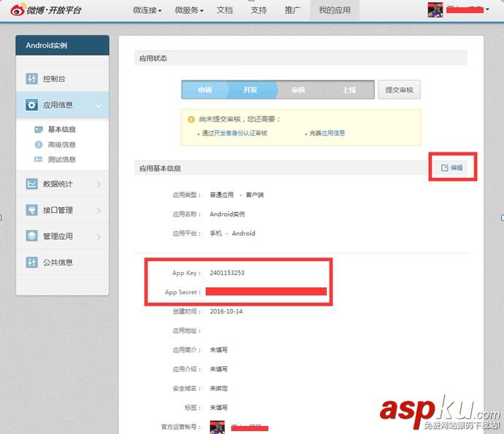Click the Android实例 sidebar header

pyautogui.click(x=62, y=45)
